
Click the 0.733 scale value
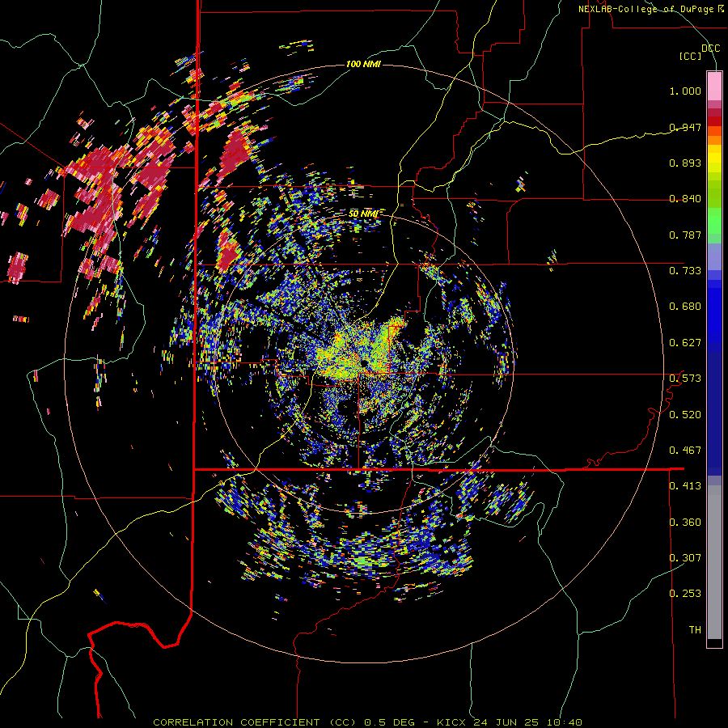pos(685,270)
